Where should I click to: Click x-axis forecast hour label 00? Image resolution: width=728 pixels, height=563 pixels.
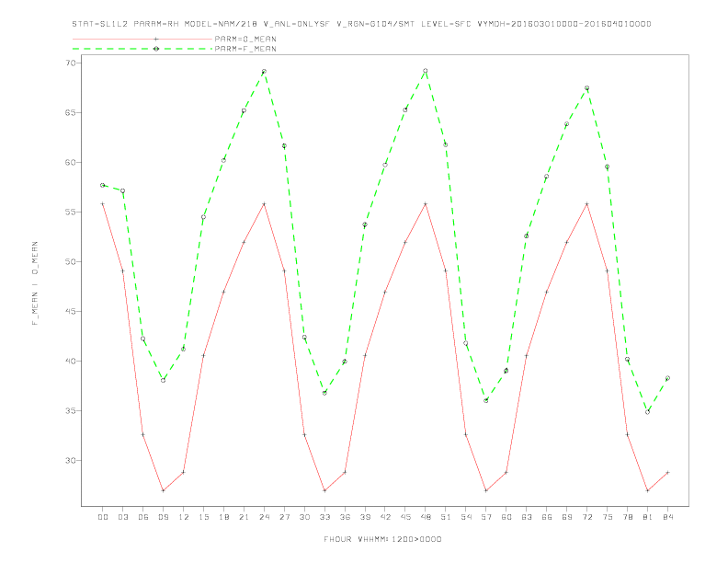(x=103, y=517)
